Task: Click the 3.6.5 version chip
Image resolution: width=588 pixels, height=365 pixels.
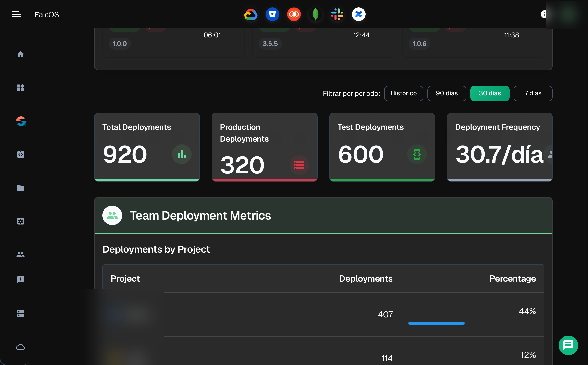Action: pyautogui.click(x=270, y=43)
